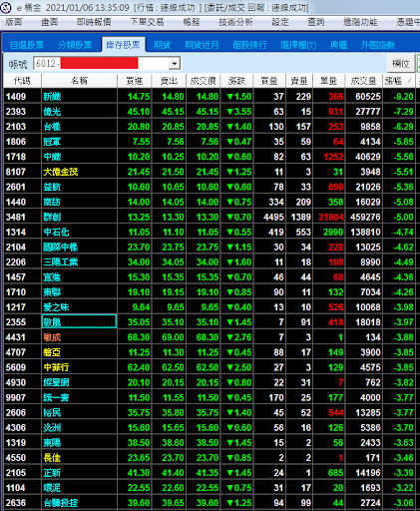Switch to the 分類股票 tab
Screen dimensions: 420x511
point(75,45)
